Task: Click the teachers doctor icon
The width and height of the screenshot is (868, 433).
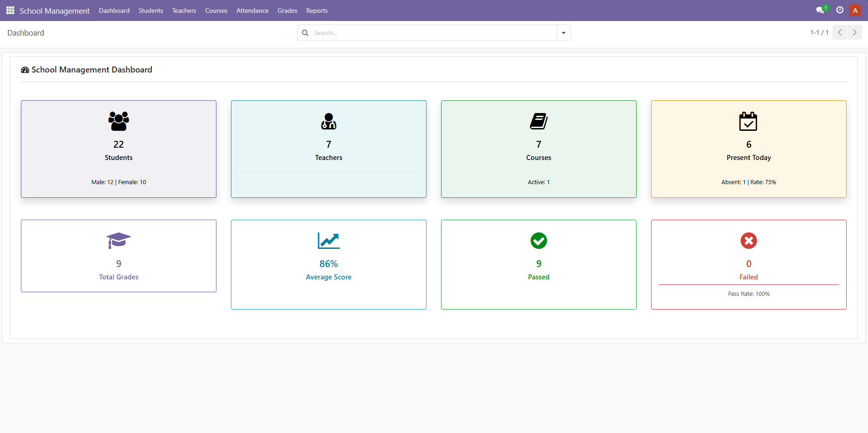Action: [x=329, y=121]
